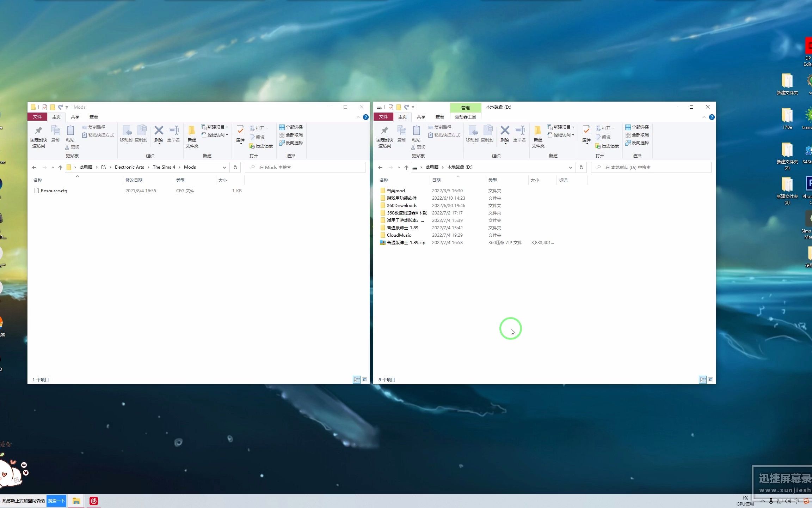Click Properties icon in Mods window ribbon

pyautogui.click(x=240, y=131)
